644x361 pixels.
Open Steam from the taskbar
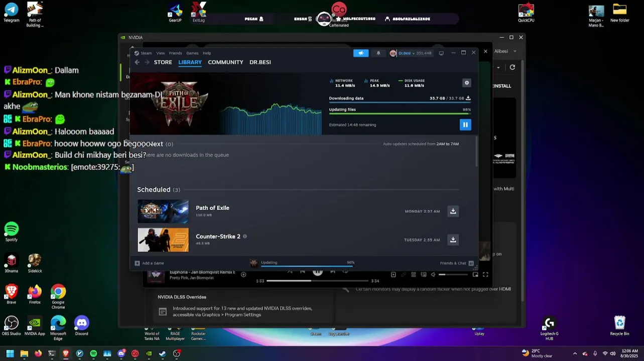[162, 353]
